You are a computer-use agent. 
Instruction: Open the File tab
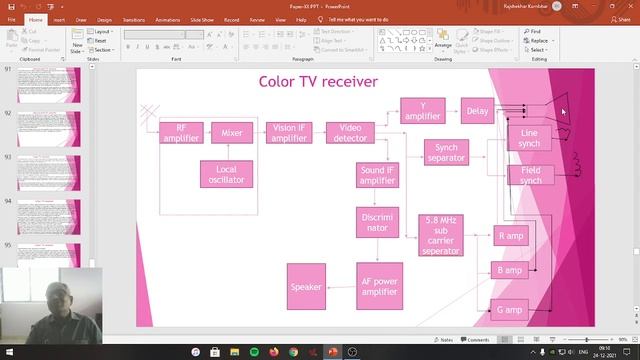coord(11,20)
